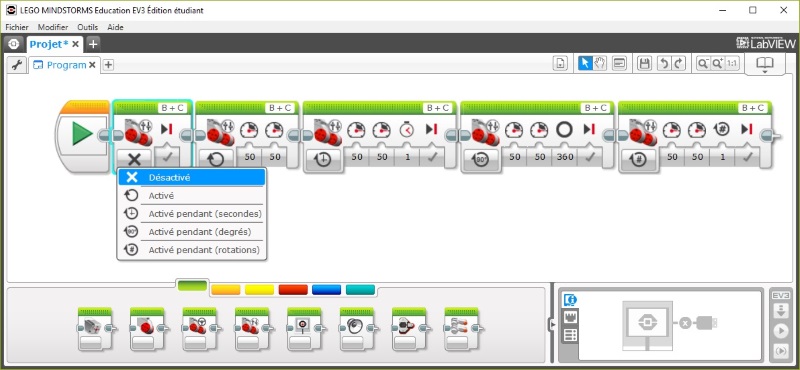Open the program list toolbar button
The width and height of the screenshot is (800, 370).
560,64
